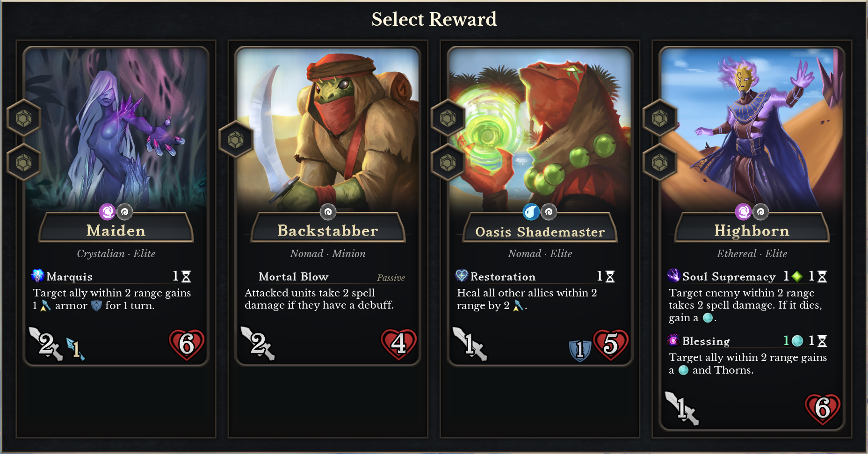Viewport: 868px width, 454px height.
Task: Click the Soul Supremacy ability icon
Action: coord(673,276)
